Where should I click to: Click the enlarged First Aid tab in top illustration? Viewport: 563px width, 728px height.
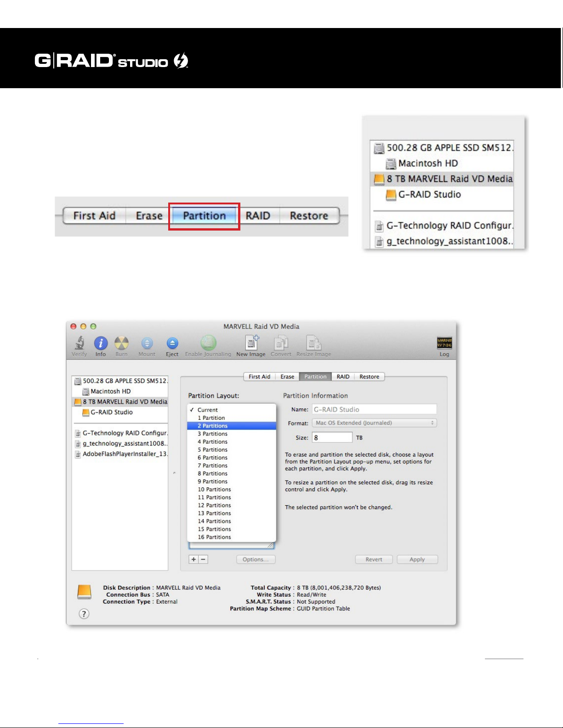pyautogui.click(x=94, y=216)
